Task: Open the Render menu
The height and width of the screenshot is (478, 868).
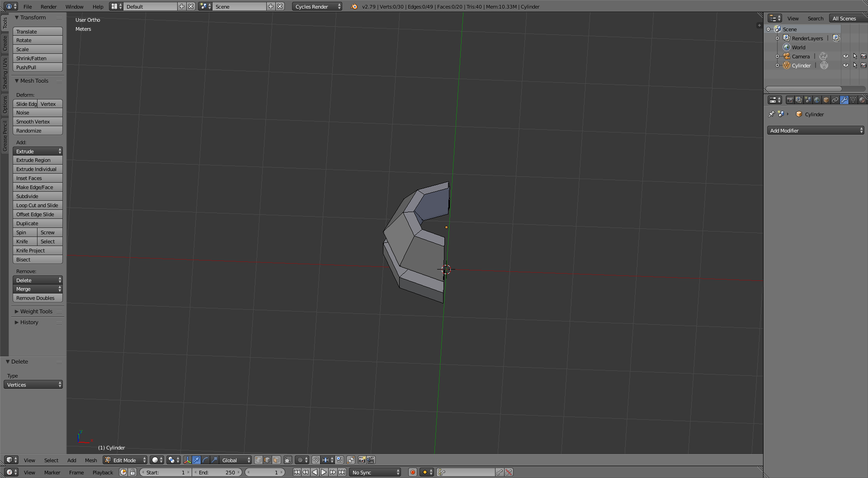Action: [x=48, y=7]
